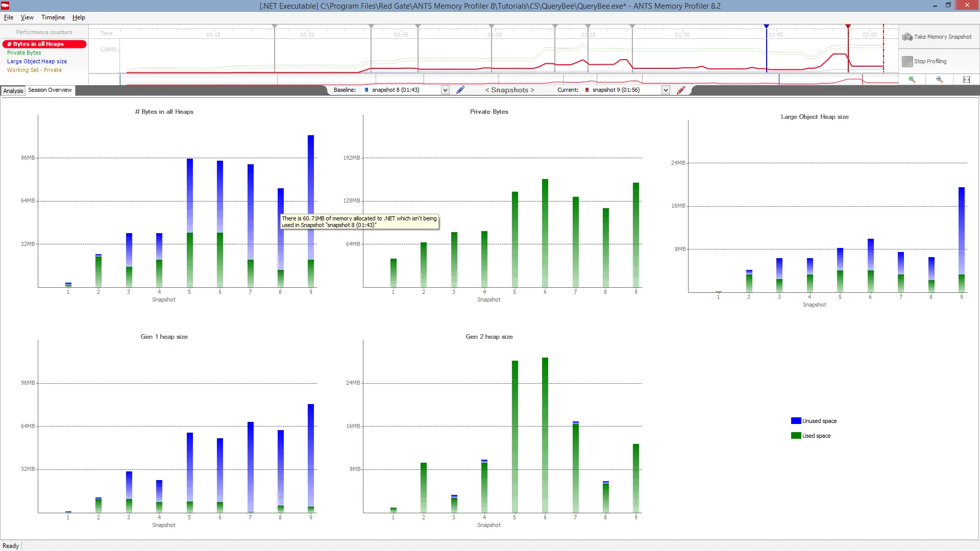Click the Take Memory Snapshot camera icon
The width and height of the screenshot is (980, 551).
[908, 36]
